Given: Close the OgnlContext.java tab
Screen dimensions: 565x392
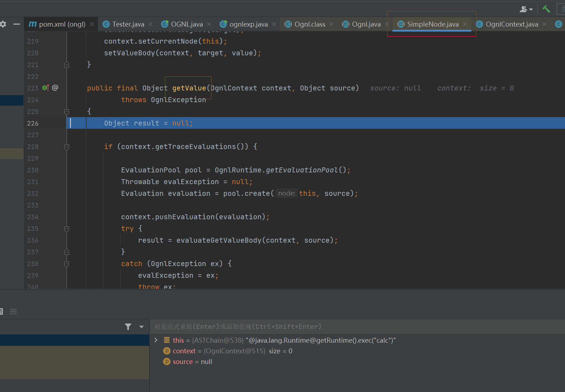Looking at the screenshot, I should point(544,24).
